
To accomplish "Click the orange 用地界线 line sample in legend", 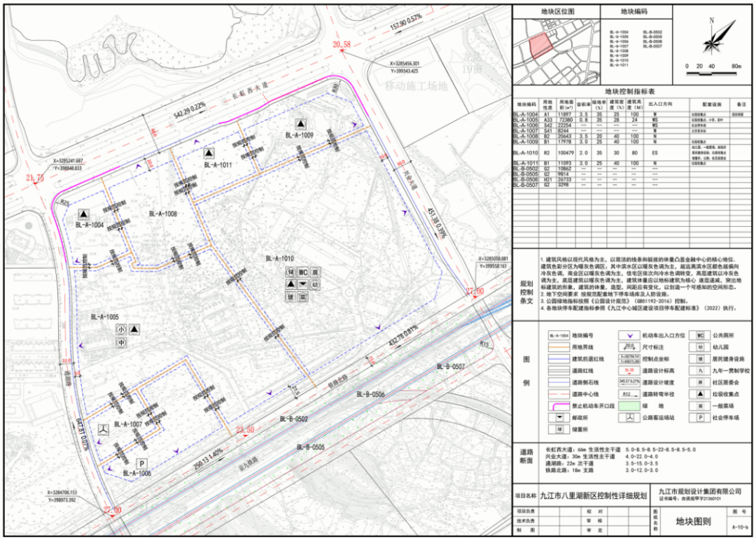I will [560, 346].
